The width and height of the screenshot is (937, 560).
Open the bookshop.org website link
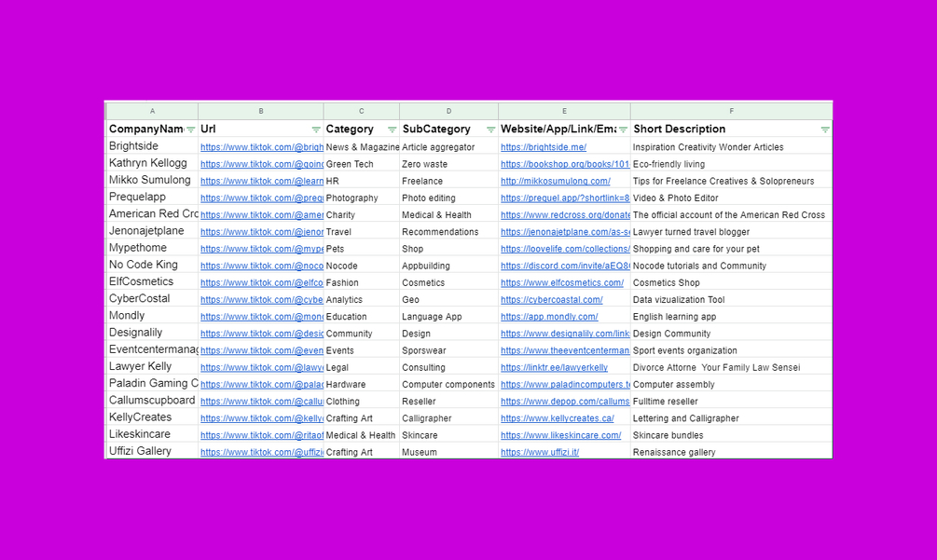coord(565,164)
